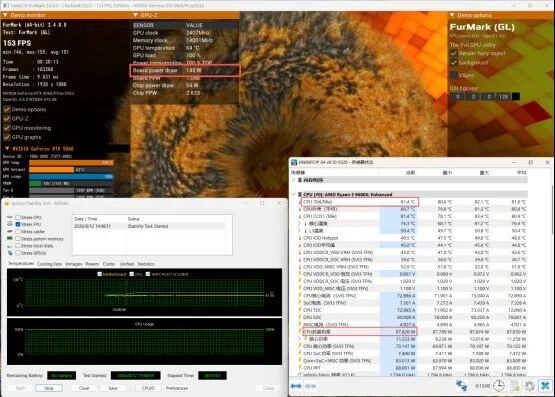
Task: Click icon beside Stress cache option
Action: tap(10, 231)
